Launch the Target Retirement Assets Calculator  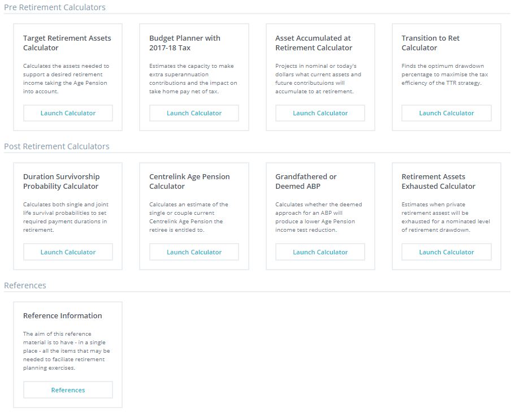(x=68, y=113)
